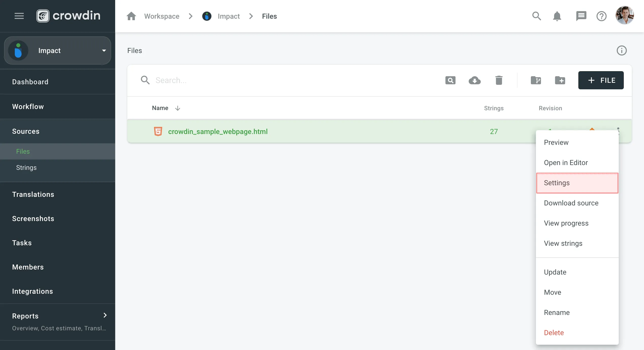Viewport: 644px width, 350px height.
Task: Expand the Impact project dropdown
Action: 104,50
